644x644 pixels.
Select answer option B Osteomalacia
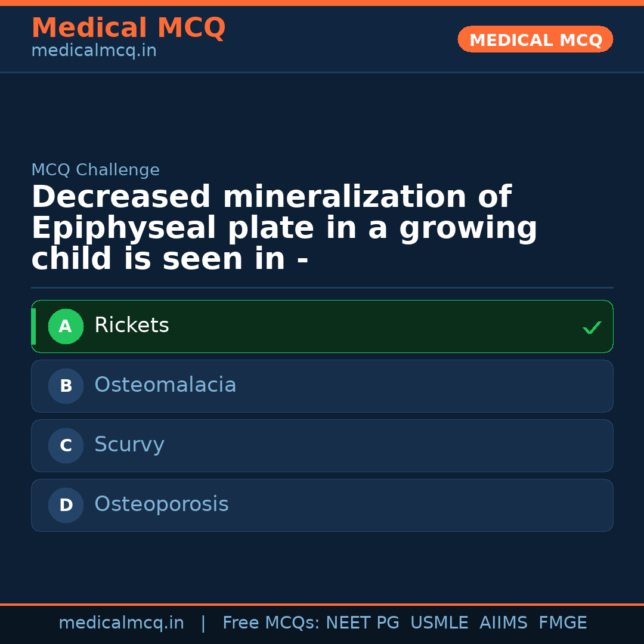click(322, 386)
